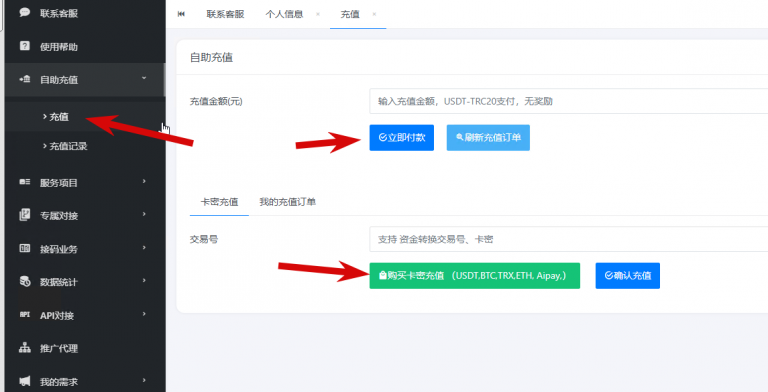This screenshot has width=768, height=392.
Task: Expand the 专属对接 sidebar section
Action: [x=85, y=216]
